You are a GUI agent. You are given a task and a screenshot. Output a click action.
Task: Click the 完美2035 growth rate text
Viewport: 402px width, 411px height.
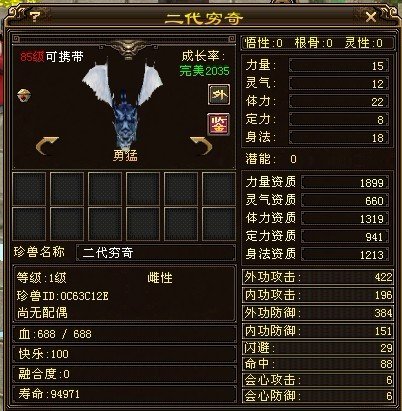[x=204, y=71]
